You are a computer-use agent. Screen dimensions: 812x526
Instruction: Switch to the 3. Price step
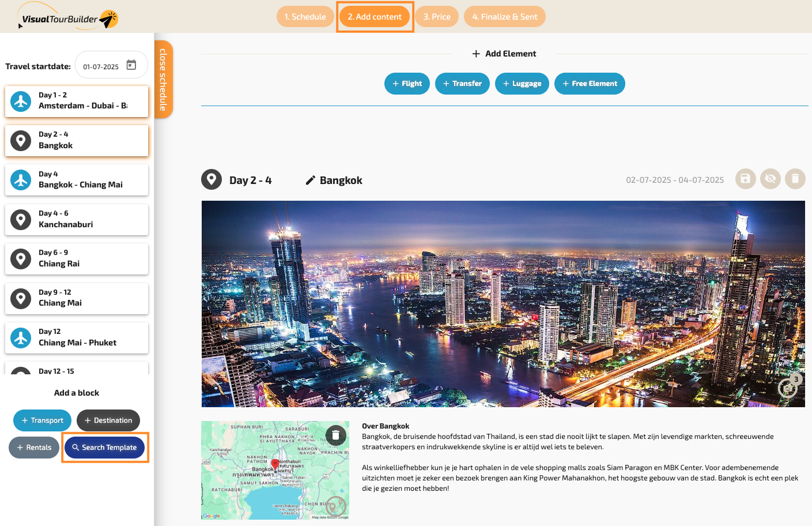click(437, 17)
